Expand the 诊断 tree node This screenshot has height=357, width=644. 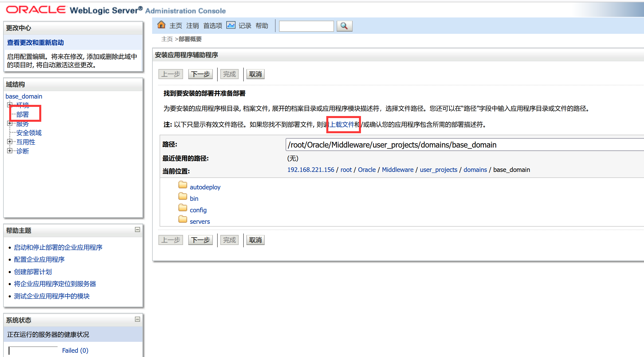pos(10,151)
